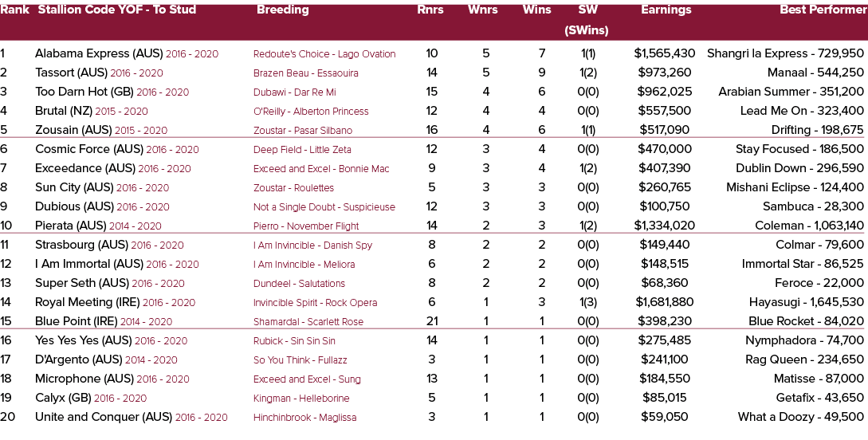Viewport: 868px width, 440px height.
Task: Click earnings value $1,681,880
Action: coord(664,302)
